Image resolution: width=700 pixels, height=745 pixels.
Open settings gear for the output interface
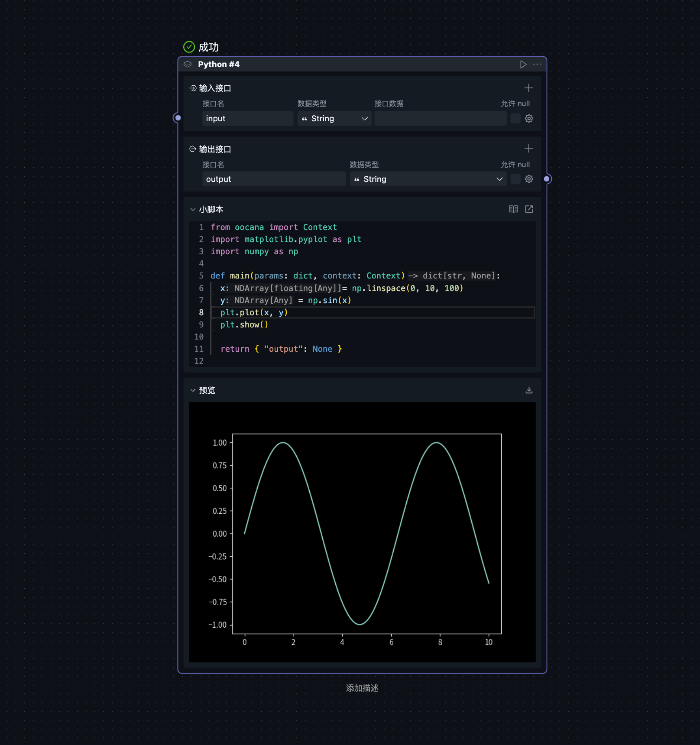pyautogui.click(x=529, y=179)
